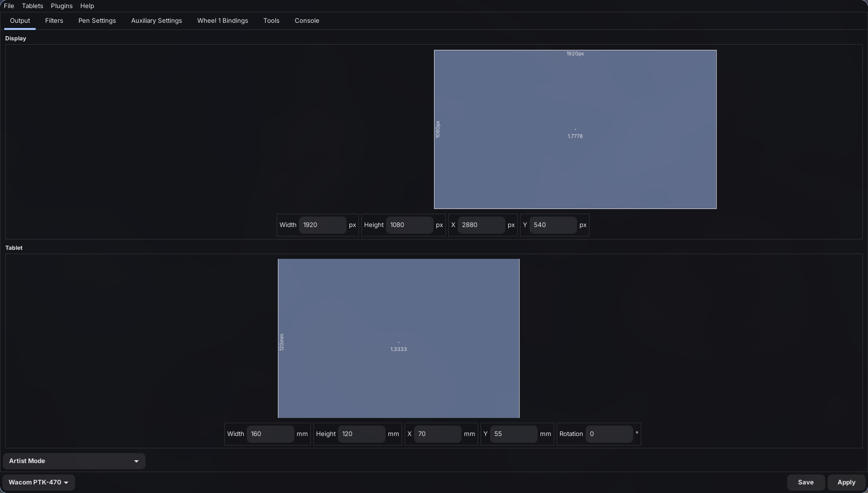Click the Save button
This screenshot has width=868, height=493.
pos(806,483)
